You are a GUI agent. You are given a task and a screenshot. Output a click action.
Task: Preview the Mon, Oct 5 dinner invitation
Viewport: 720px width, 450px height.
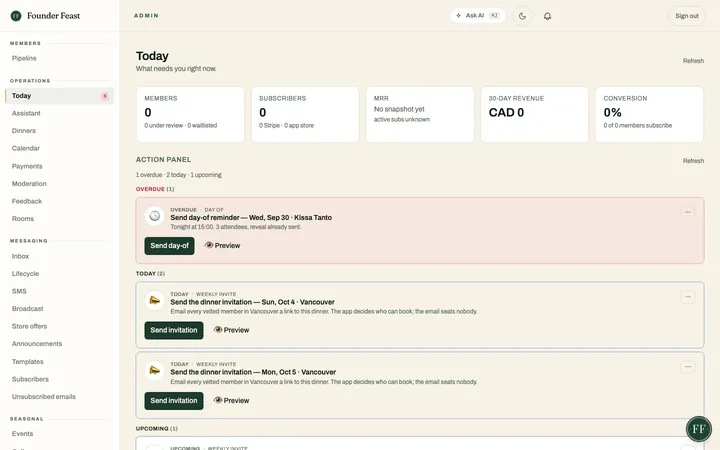tap(231, 400)
